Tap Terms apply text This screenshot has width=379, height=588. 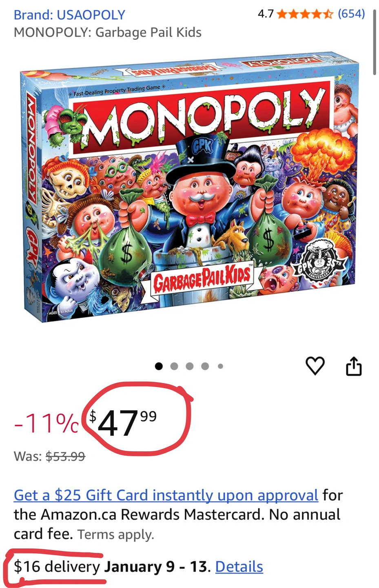[116, 535]
